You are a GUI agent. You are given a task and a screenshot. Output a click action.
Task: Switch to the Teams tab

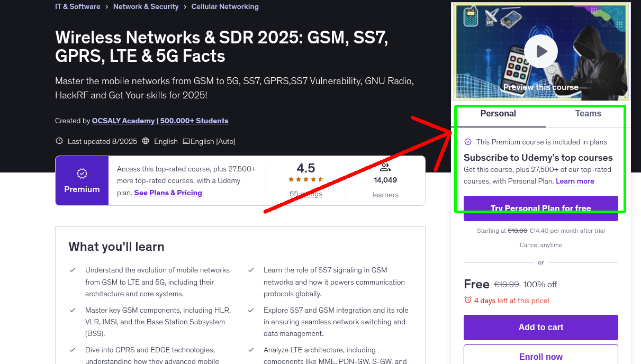(x=588, y=114)
